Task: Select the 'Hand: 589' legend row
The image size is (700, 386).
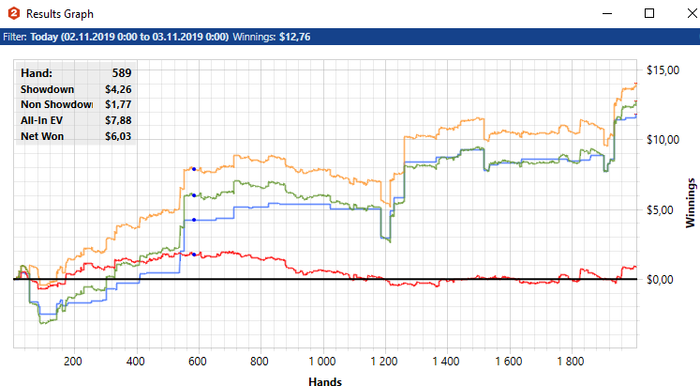Action: pos(76,73)
